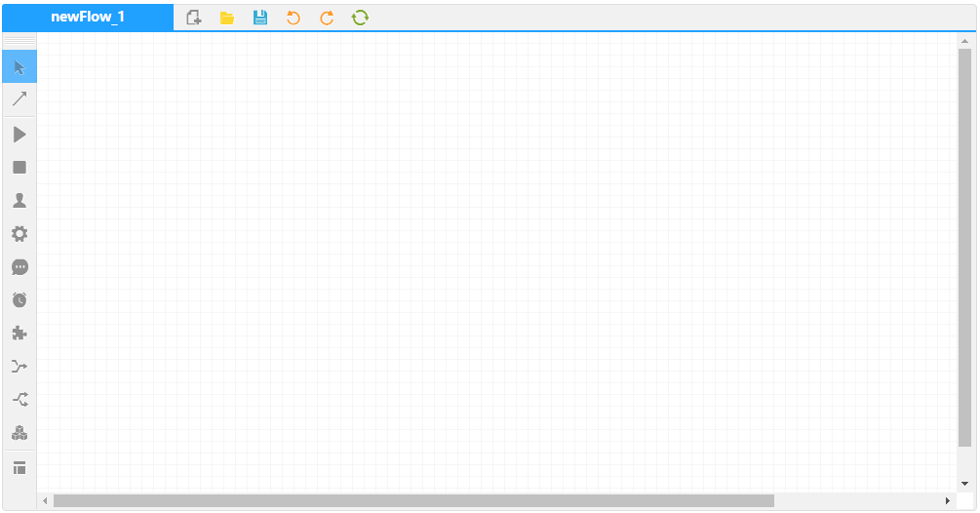Pick the puzzle piece plugin node
Screen dimensions: 980x513
pyautogui.click(x=20, y=334)
